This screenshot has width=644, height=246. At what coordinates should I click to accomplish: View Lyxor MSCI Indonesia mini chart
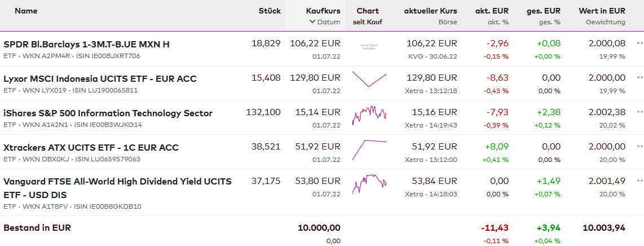(369, 79)
